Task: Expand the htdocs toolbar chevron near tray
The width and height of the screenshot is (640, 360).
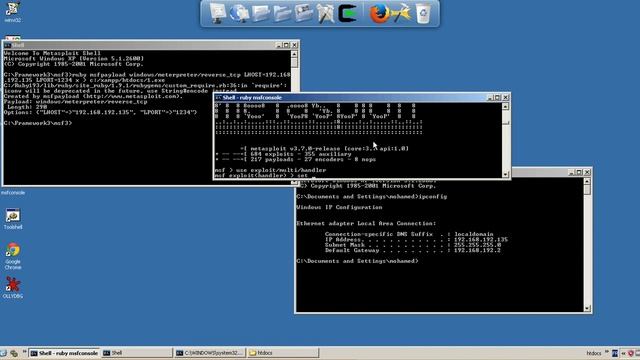Action: point(607,351)
